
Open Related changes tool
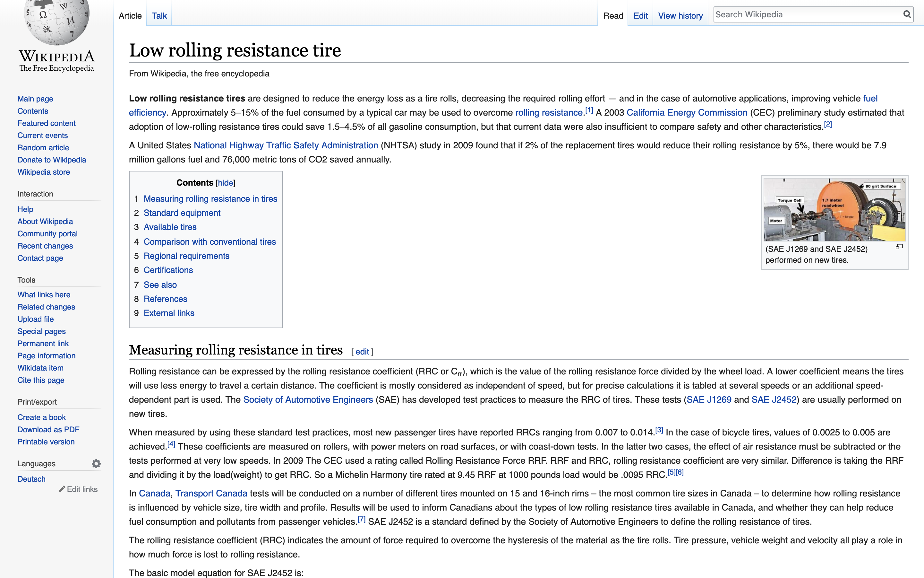pos(46,307)
